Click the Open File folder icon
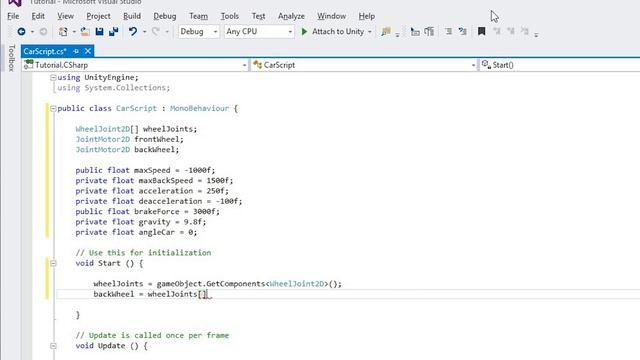 pos(85,31)
